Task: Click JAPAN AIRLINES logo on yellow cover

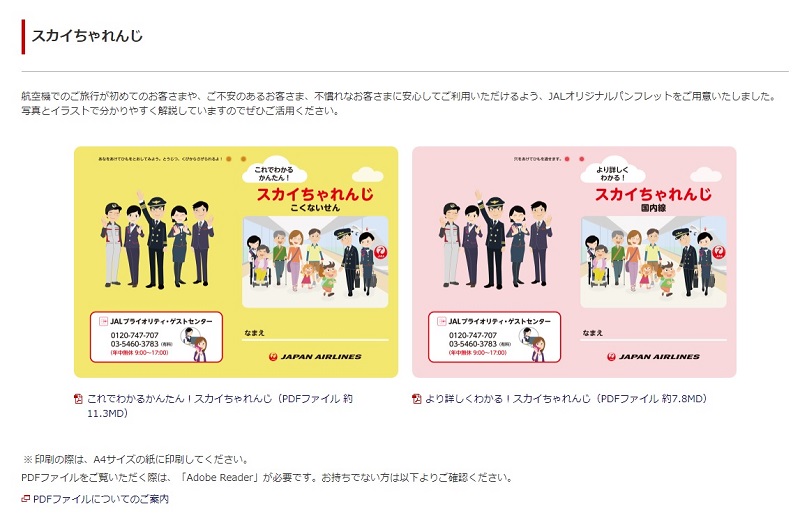Action: click(315, 357)
